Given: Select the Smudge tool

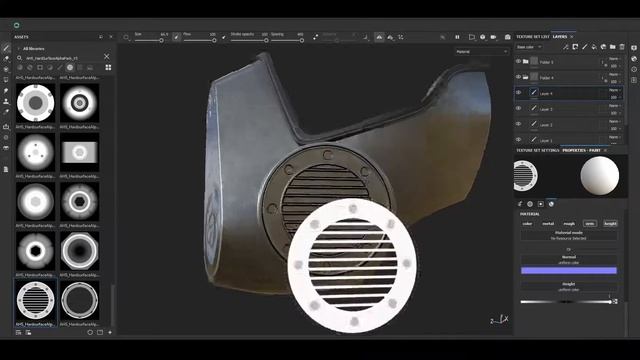Looking at the screenshot, I should tap(6, 91).
